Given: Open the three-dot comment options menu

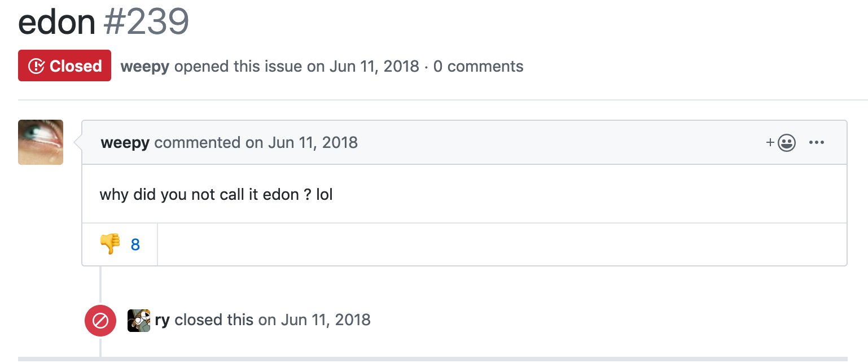Looking at the screenshot, I should click(817, 143).
